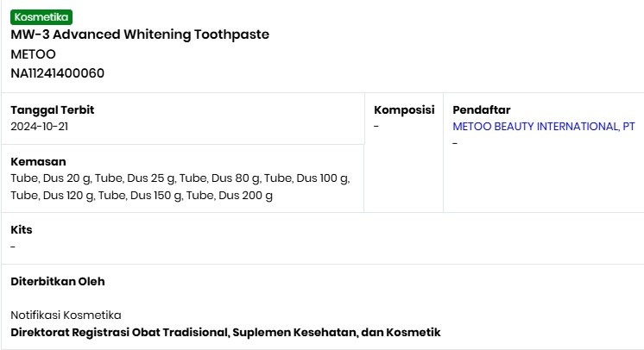Click the dash value under Tanggal Terbit column's Kits row
The image size is (644, 350).
(13, 247)
